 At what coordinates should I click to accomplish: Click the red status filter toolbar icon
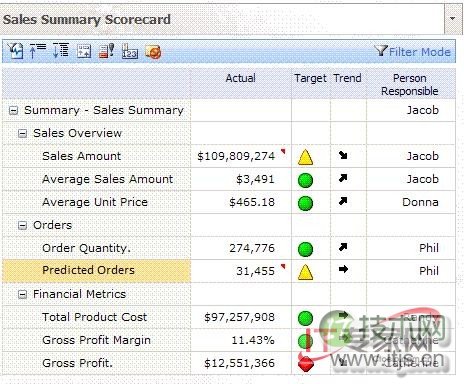coord(107,51)
